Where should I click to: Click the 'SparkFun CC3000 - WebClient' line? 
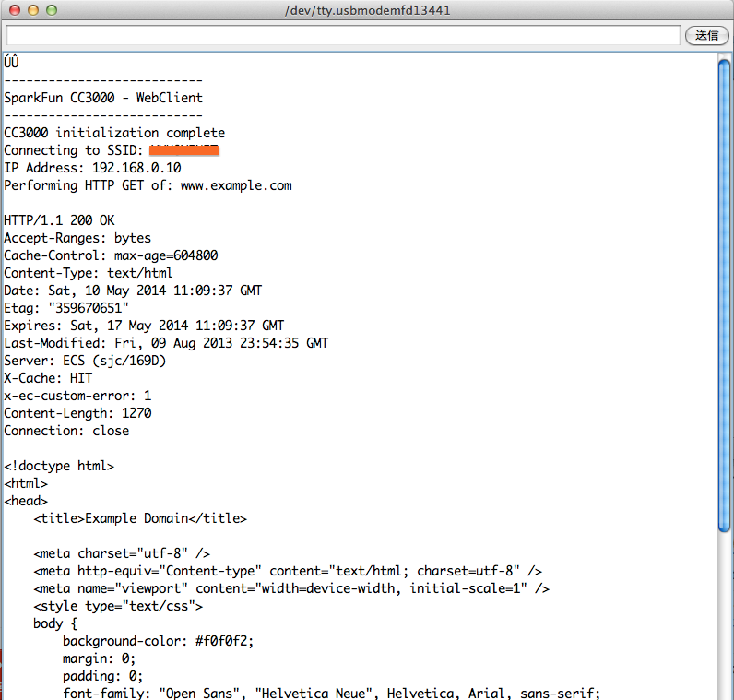pyautogui.click(x=103, y=98)
